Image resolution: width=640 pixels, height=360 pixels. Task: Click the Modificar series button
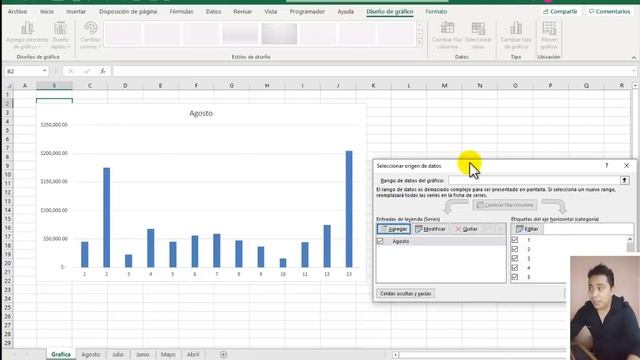(431, 229)
